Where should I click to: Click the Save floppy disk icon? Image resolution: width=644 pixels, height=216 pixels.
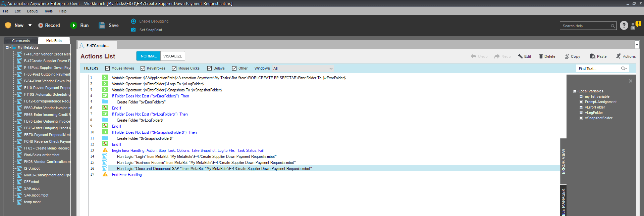click(x=102, y=25)
